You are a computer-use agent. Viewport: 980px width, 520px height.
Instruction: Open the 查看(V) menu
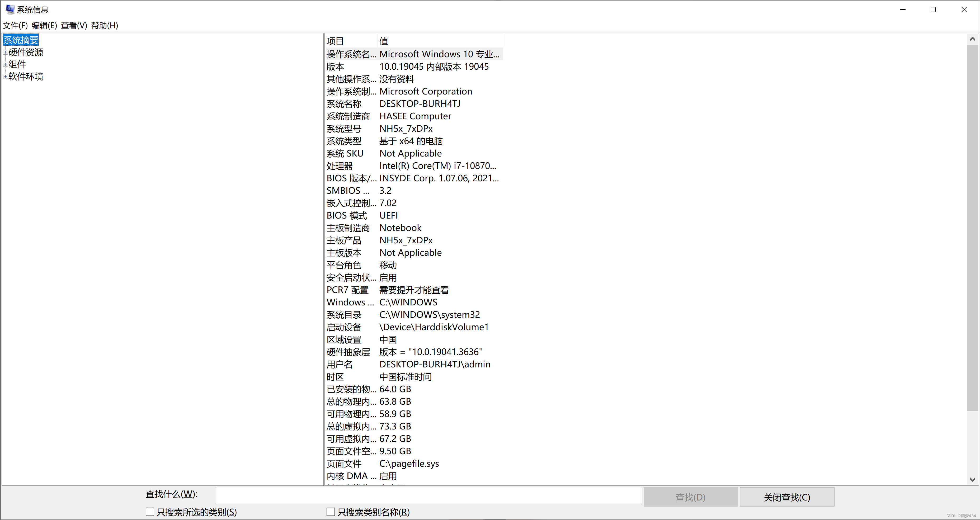74,26
